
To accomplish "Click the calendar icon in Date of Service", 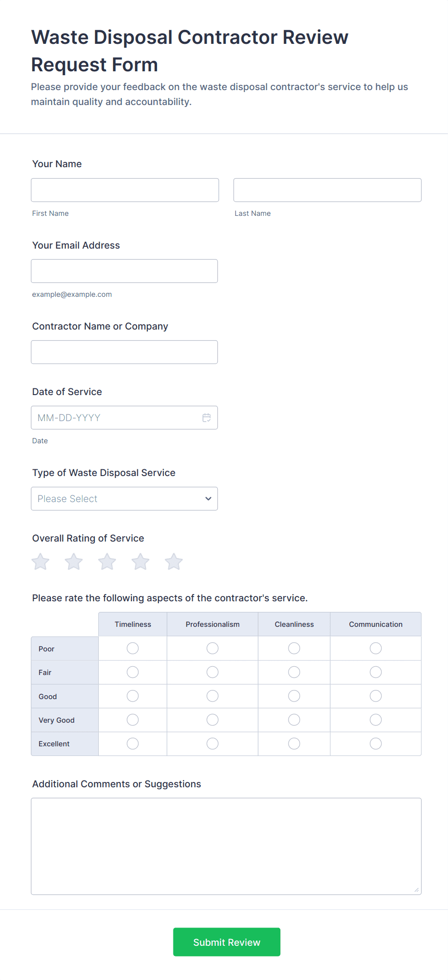I will click(x=207, y=418).
